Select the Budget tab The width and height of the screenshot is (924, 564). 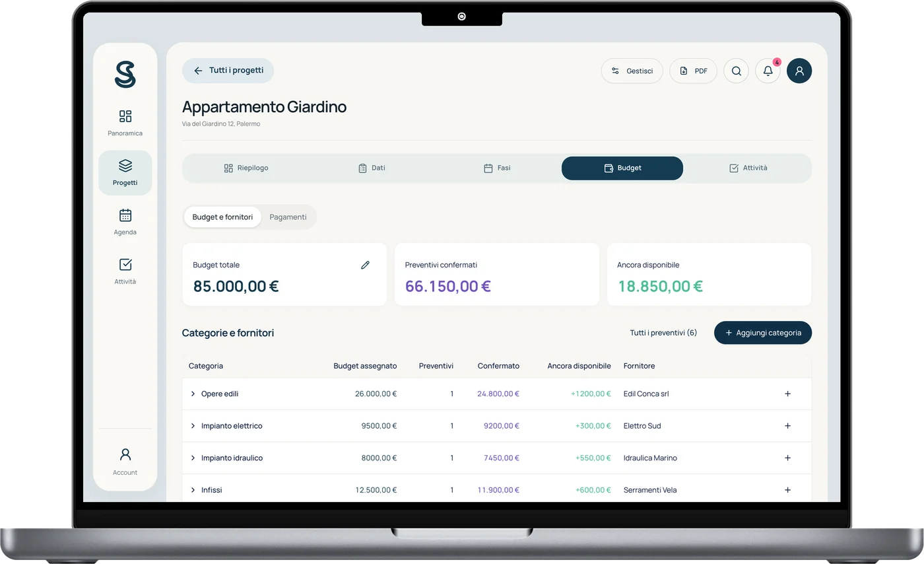click(622, 168)
